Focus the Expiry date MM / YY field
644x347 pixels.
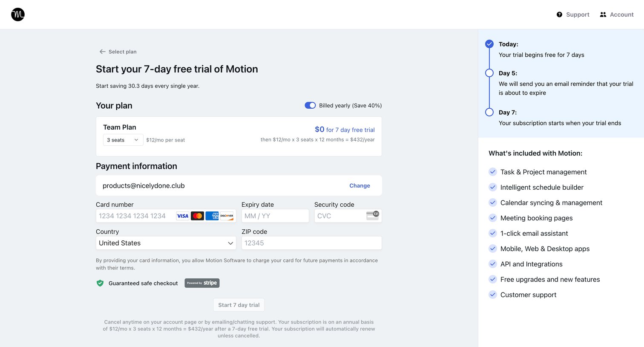point(275,216)
